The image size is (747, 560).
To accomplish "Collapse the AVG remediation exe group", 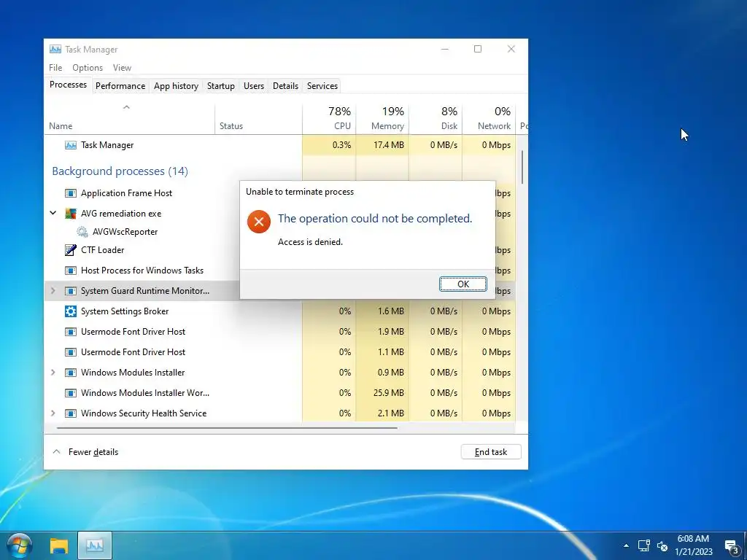I will tap(53, 214).
